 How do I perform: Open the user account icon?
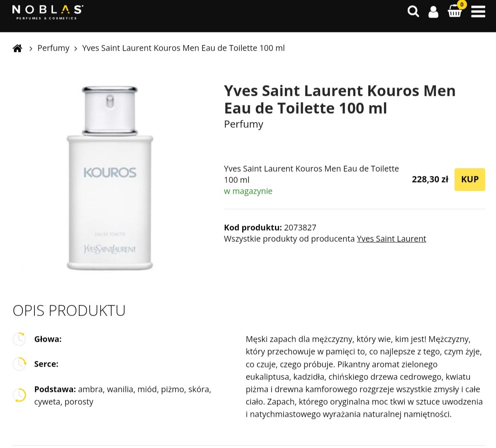click(433, 12)
